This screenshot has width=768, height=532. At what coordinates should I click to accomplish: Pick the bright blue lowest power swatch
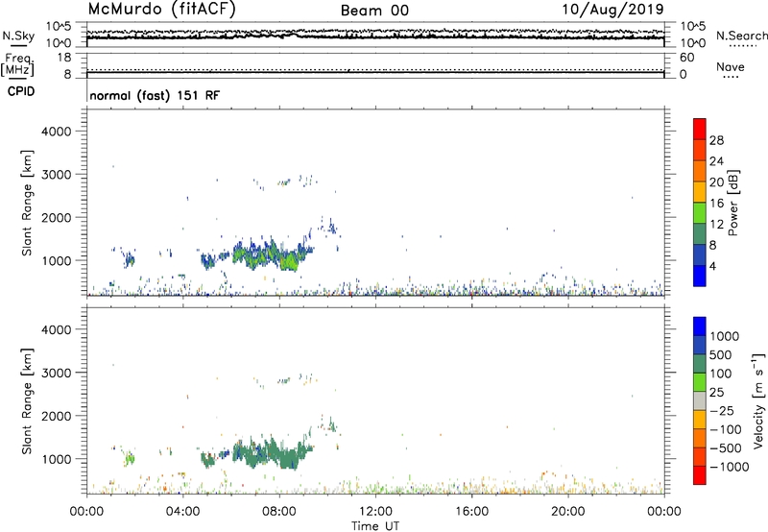[x=700, y=276]
